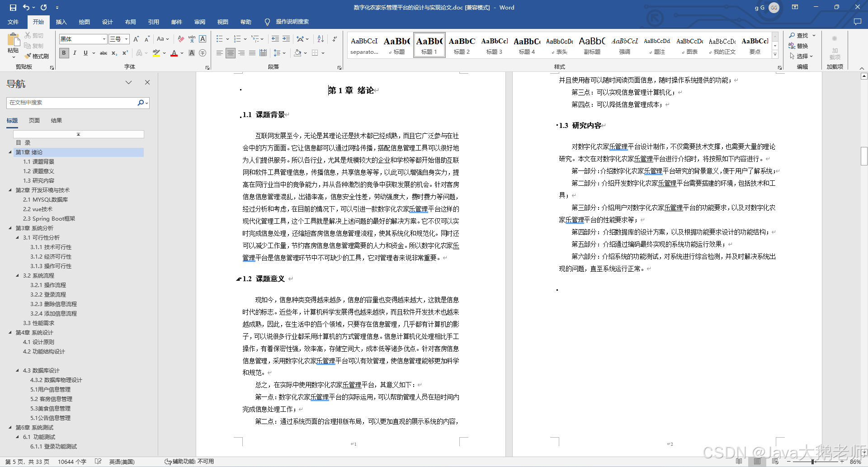Apply the 标题 2 style from gallery
This screenshot has width=868, height=467.
tap(462, 45)
